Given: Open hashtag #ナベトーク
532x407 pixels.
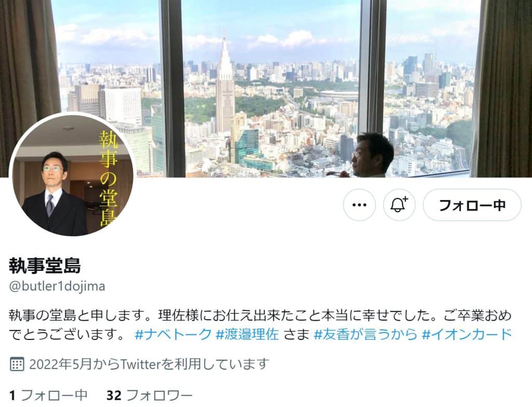Looking at the screenshot, I should (x=173, y=334).
